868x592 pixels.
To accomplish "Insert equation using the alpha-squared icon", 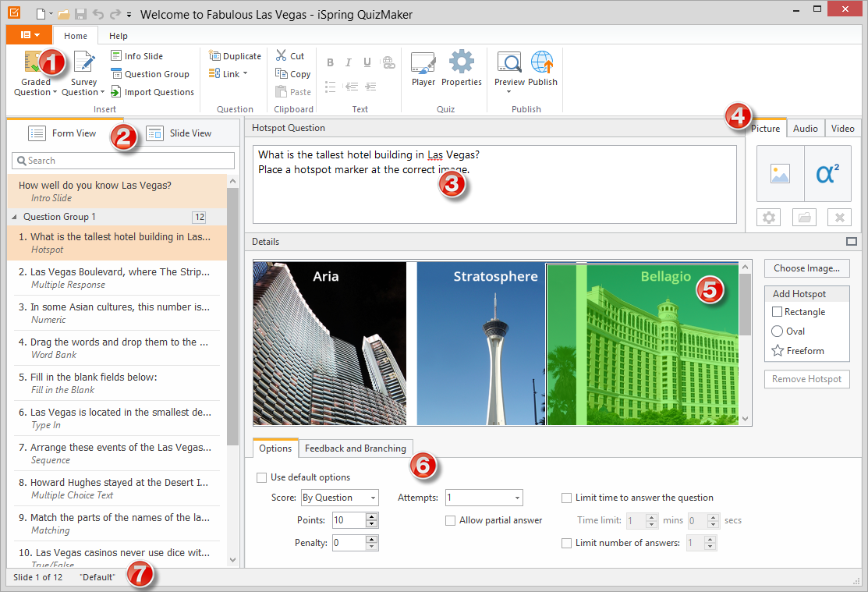I will coord(826,173).
